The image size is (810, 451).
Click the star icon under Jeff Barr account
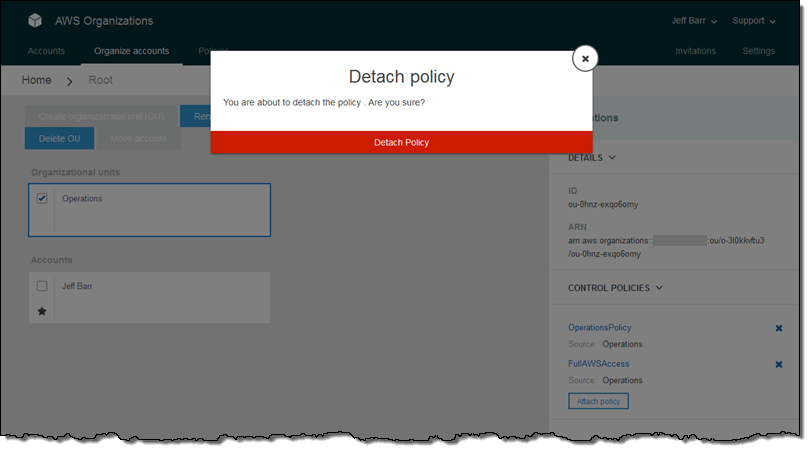pyautogui.click(x=42, y=311)
